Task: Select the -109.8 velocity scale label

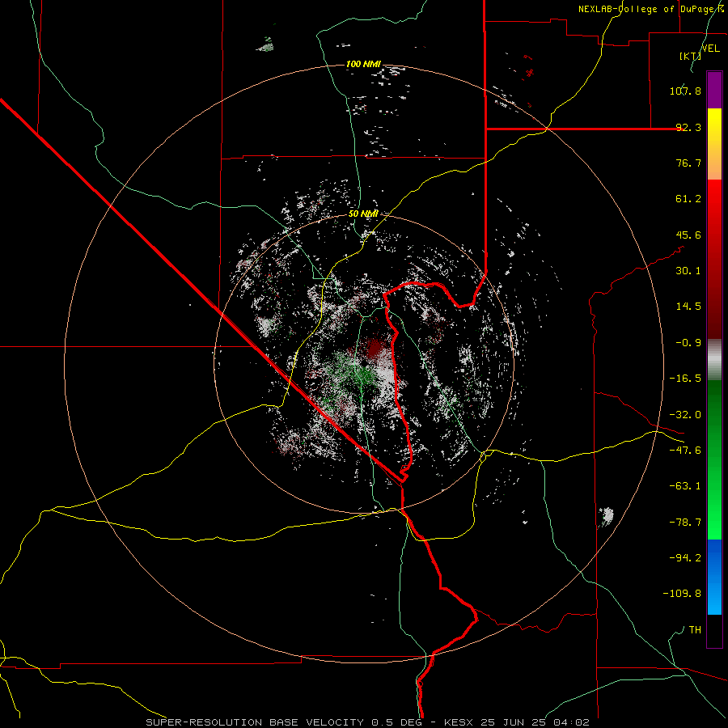Action: pos(682,594)
